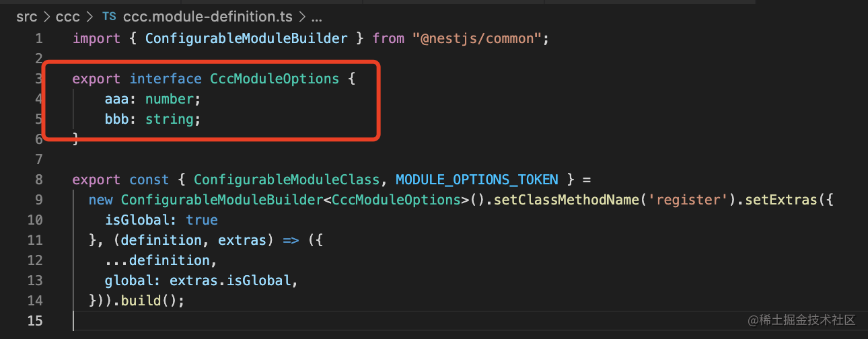Click the bbb property name
The width and height of the screenshot is (868, 339).
tap(116, 119)
